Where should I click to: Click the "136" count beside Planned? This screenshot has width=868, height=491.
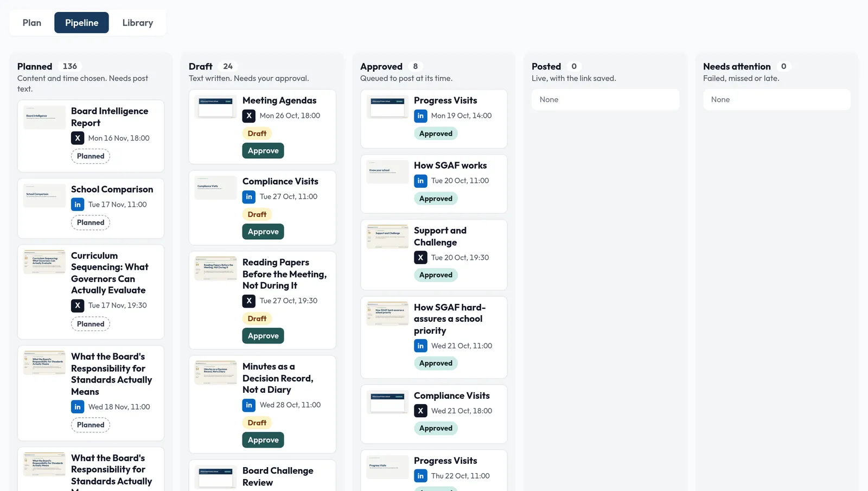tap(70, 66)
